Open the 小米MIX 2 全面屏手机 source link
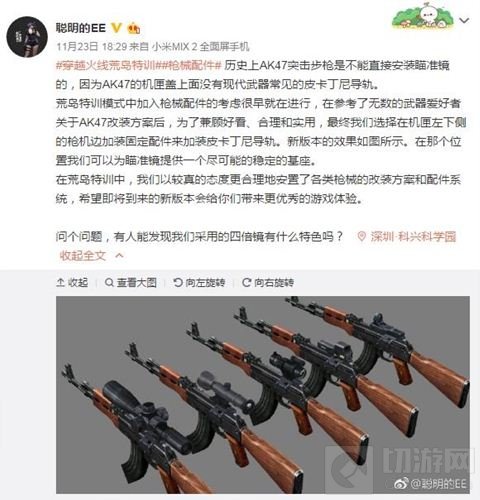The height and width of the screenshot is (500, 480). (201, 46)
